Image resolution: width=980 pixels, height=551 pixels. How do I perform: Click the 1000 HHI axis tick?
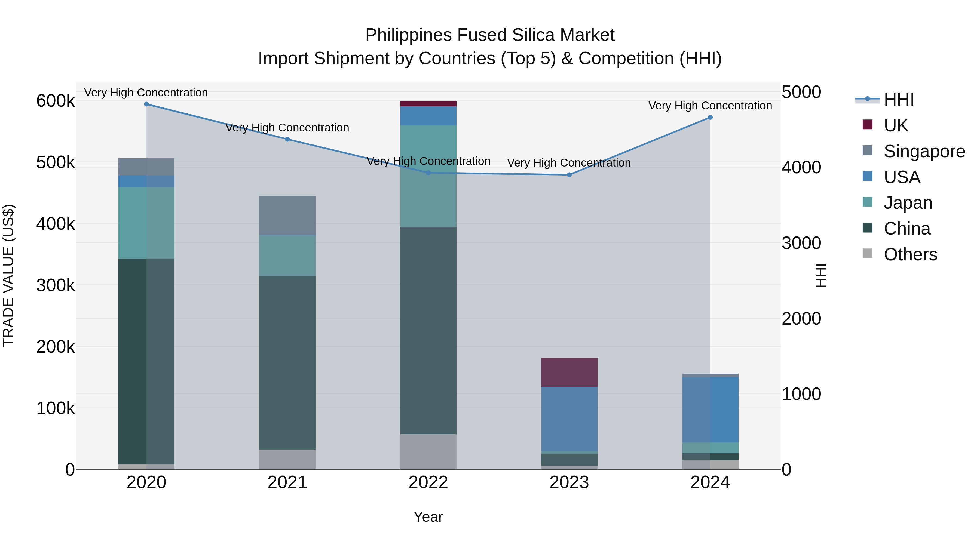(801, 394)
